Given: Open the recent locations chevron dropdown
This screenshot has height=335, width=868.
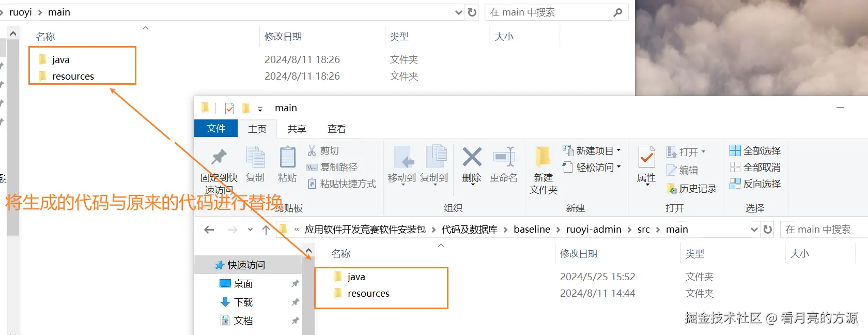Looking at the screenshot, I should pos(250,230).
